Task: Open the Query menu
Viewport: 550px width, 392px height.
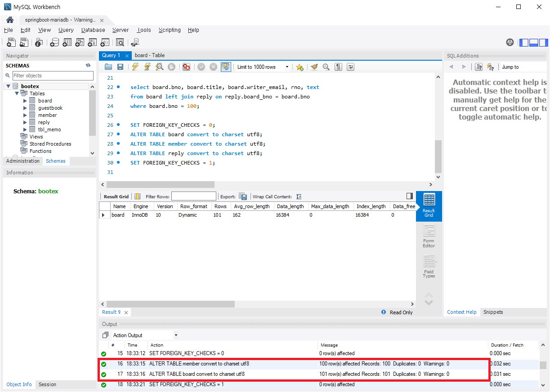Action: pyautogui.click(x=66, y=30)
